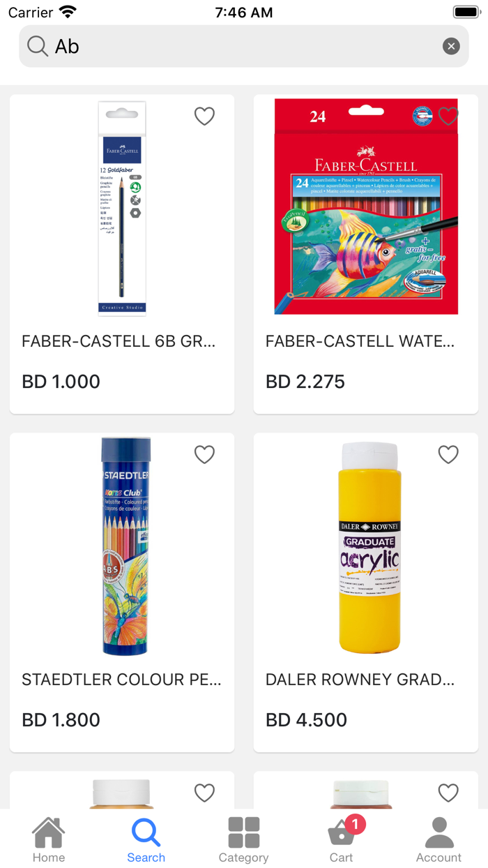Toggle the heart on Staedtler colour pencils

[x=204, y=454]
